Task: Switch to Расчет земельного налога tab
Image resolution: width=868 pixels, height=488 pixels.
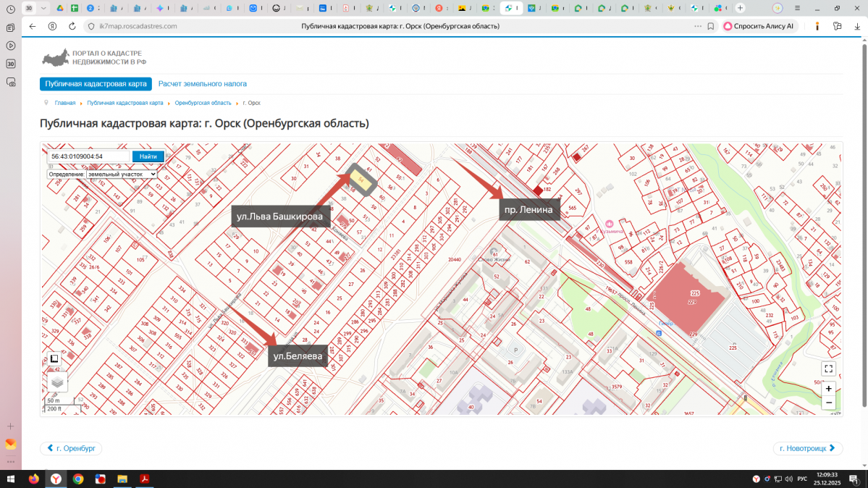Action: click(x=203, y=84)
